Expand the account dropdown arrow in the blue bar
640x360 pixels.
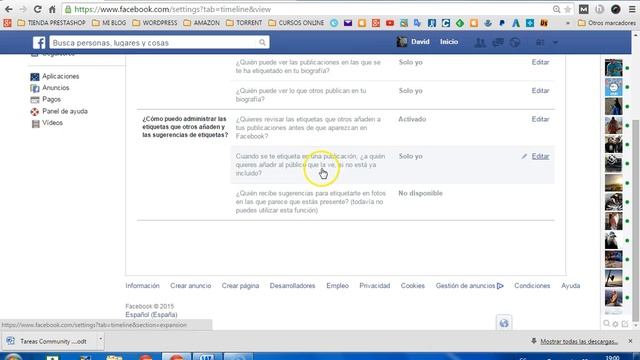click(x=555, y=42)
